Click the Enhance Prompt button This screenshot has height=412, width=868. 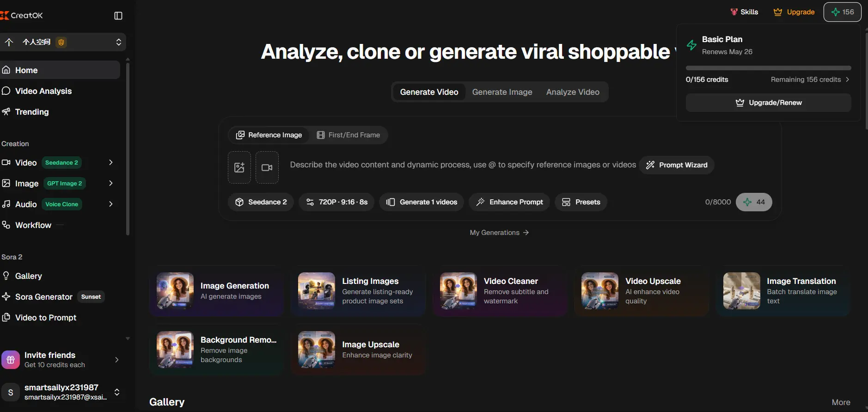[x=509, y=202]
